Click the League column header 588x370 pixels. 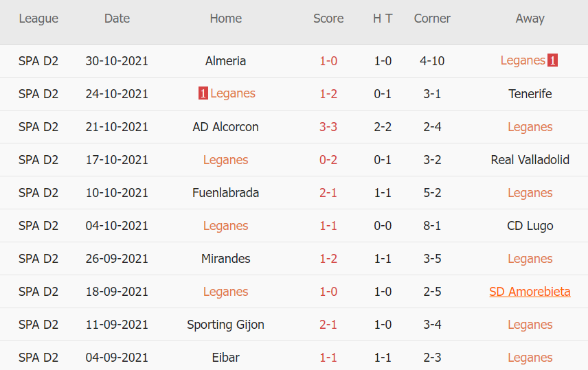[x=38, y=19]
